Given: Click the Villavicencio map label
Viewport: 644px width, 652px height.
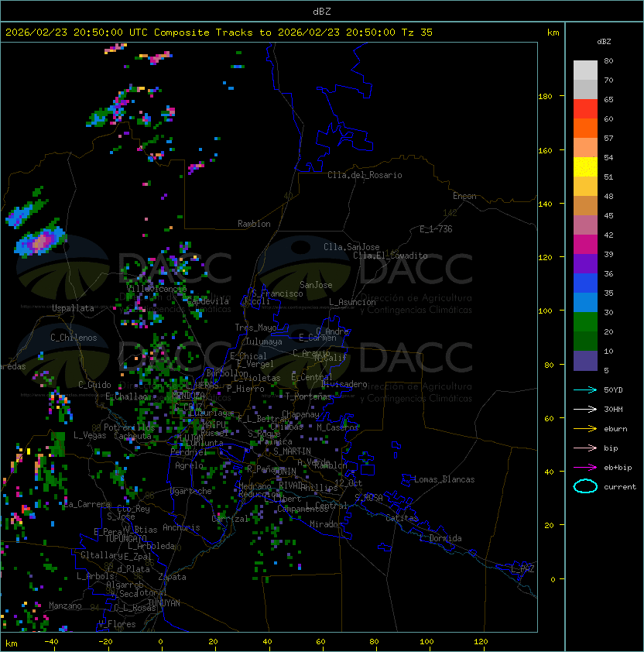Looking at the screenshot, I should point(156,289).
